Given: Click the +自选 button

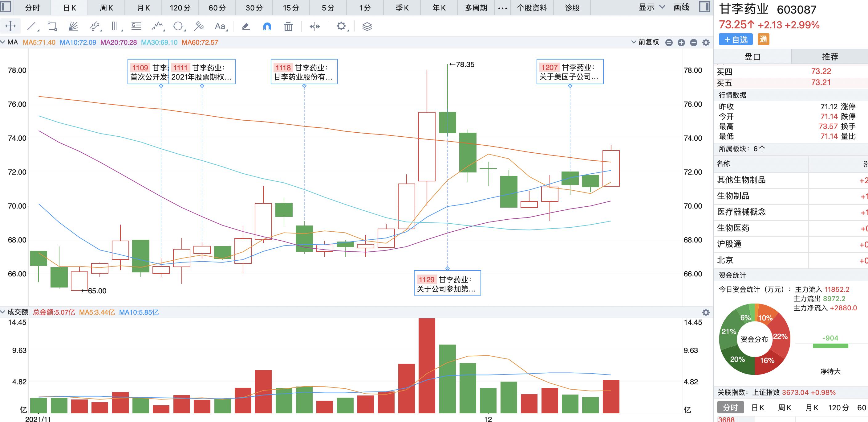Looking at the screenshot, I should point(736,39).
